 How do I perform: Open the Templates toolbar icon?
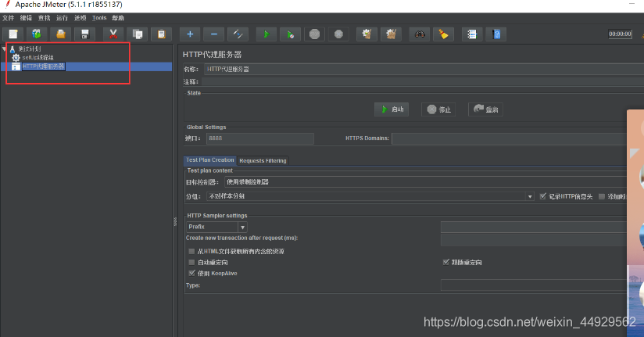[x=37, y=34]
